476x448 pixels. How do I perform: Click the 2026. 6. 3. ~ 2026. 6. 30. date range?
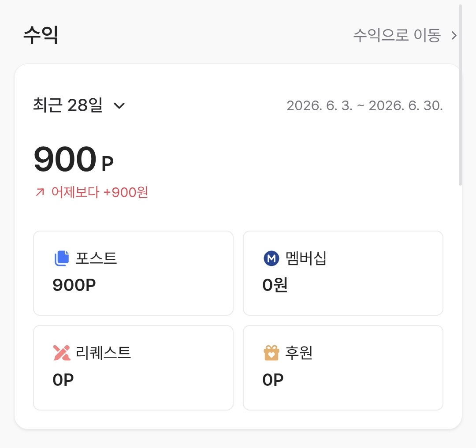(x=364, y=106)
